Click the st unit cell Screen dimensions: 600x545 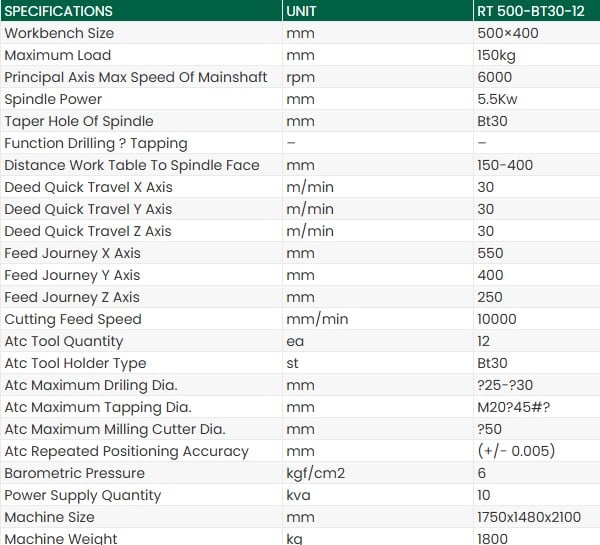pos(292,364)
